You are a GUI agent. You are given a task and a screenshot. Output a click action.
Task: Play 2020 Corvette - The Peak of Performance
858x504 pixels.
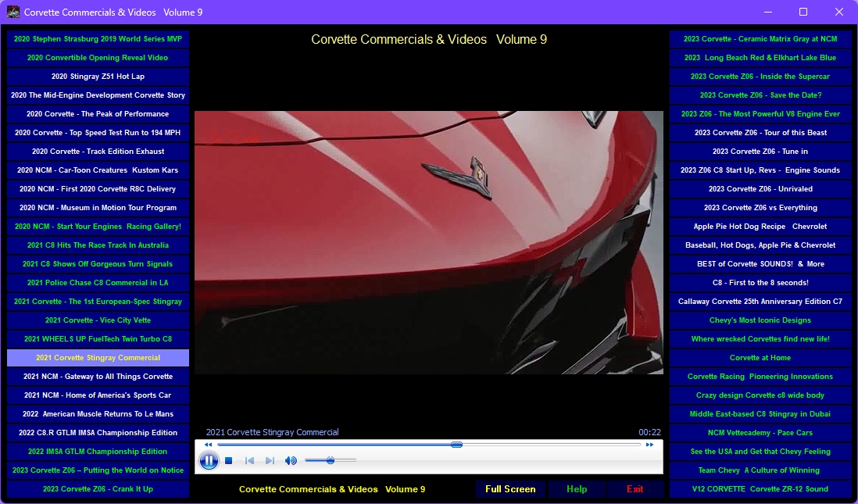(x=98, y=114)
